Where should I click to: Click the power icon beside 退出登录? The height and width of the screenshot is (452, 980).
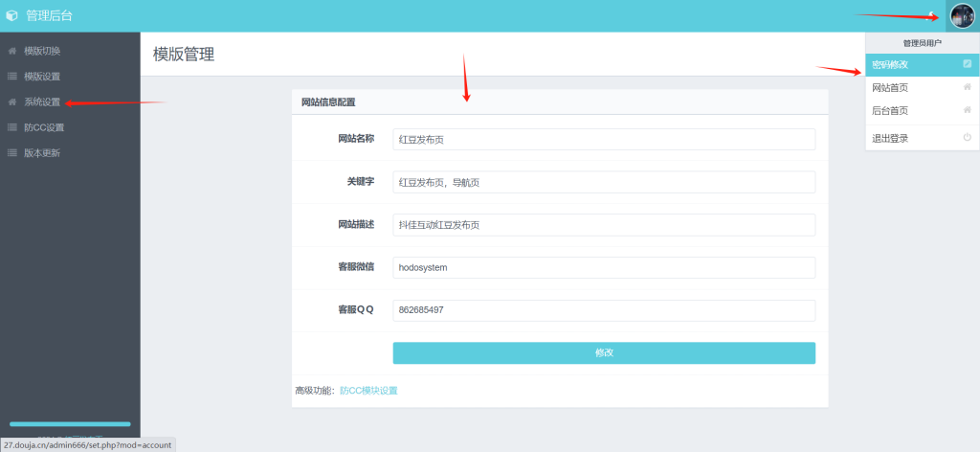click(x=967, y=138)
